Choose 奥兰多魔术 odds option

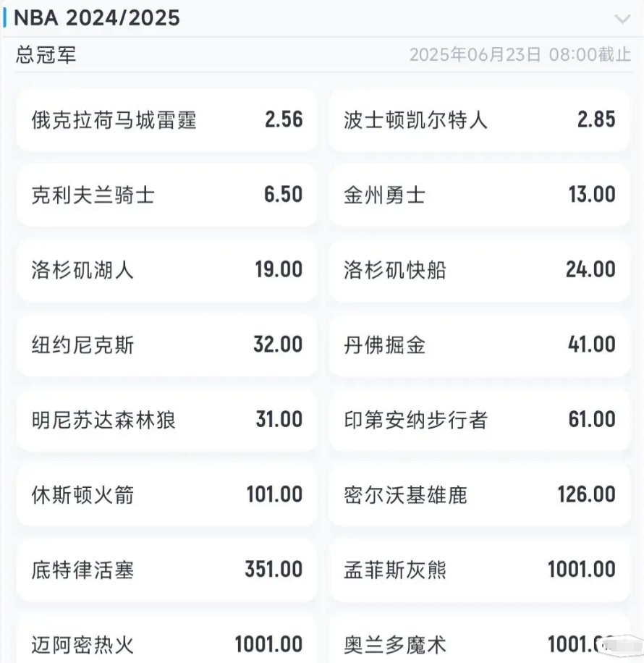coord(480,639)
